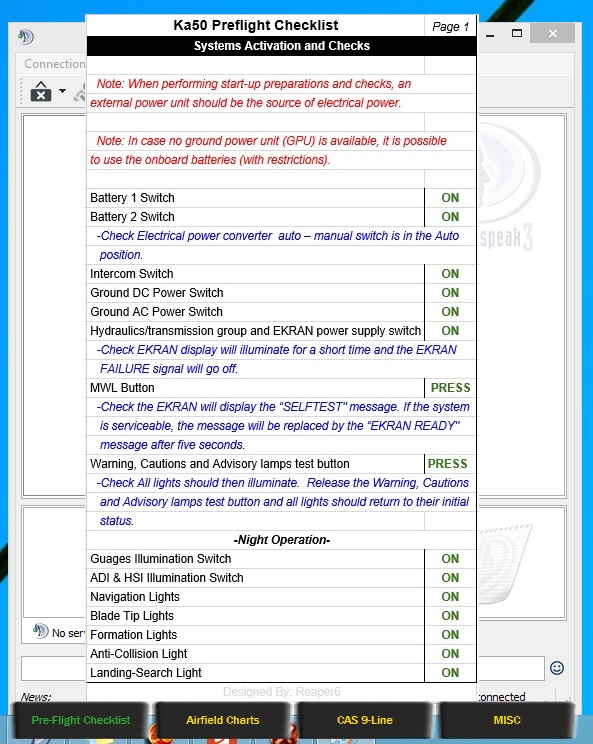The width and height of the screenshot is (593, 744).
Task: Switch to the Pre-Flight Checklist tab
Action: pos(80,720)
